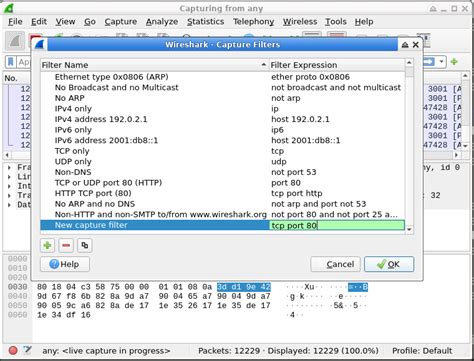Click the tcp port 80 expression field
Image resolution: width=474 pixels, height=361 pixels.
337,225
